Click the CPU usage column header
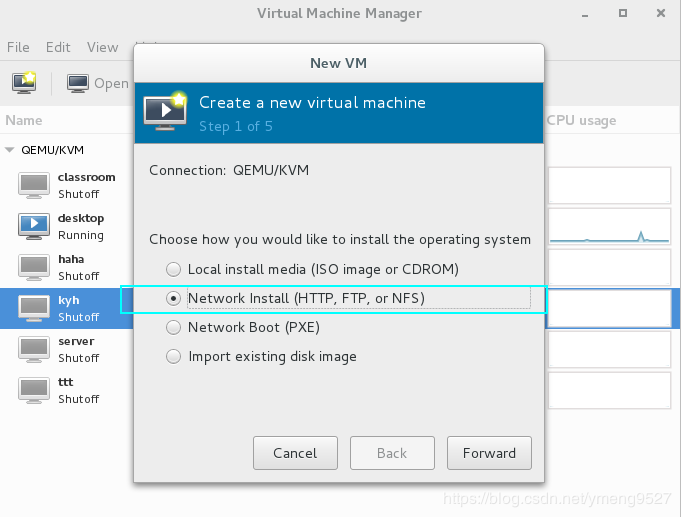The image size is (681, 517). 581,120
